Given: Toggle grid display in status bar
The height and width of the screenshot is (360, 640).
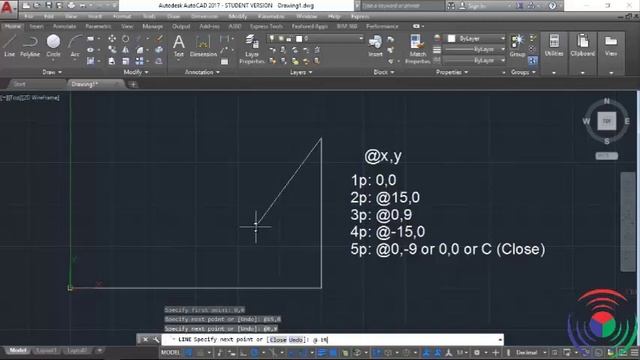Looking at the screenshot, I should (x=189, y=352).
